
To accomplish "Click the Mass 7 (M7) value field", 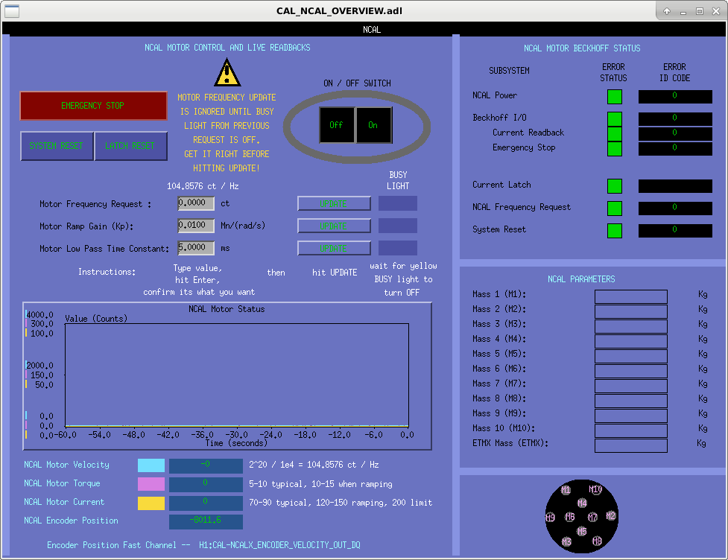I will click(x=631, y=386).
